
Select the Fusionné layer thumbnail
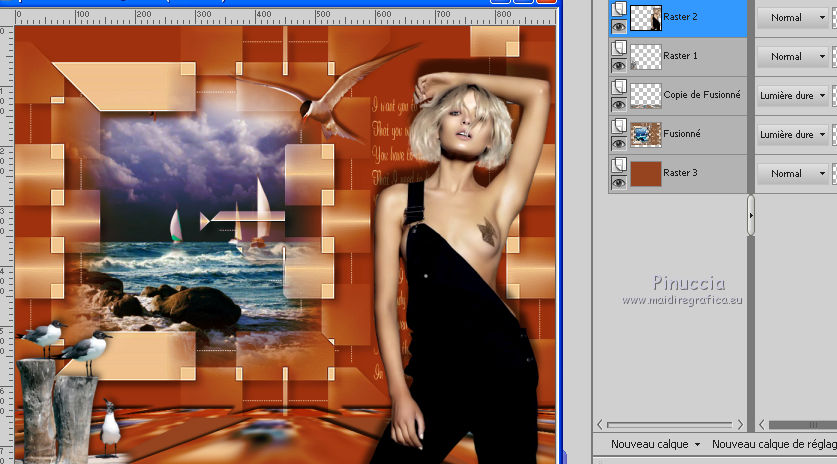click(645, 135)
